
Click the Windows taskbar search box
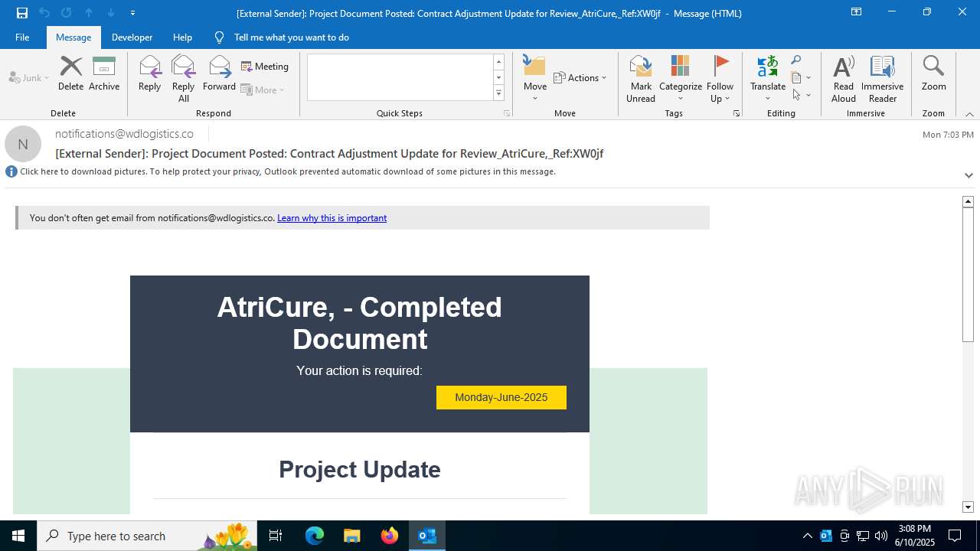tap(145, 536)
